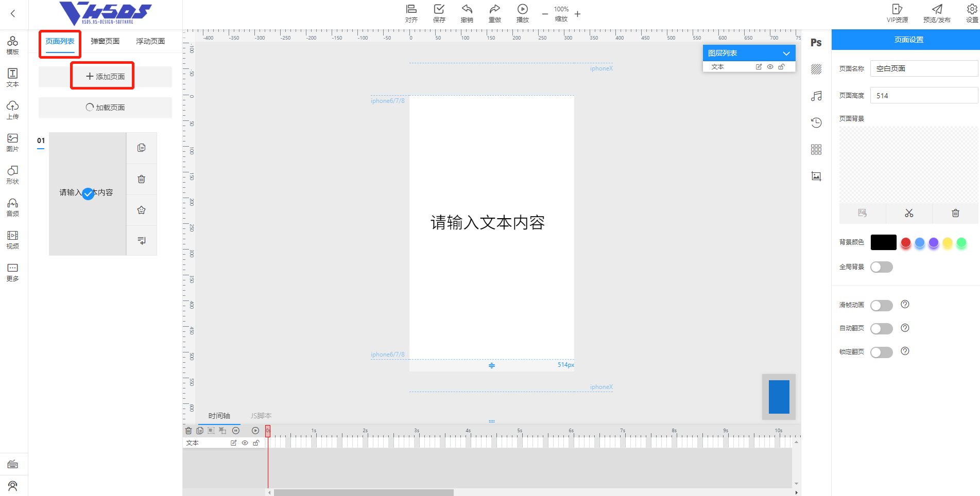Switch to the 时间轴 timeline tab
Viewport: 980px width, 496px height.
[219, 416]
